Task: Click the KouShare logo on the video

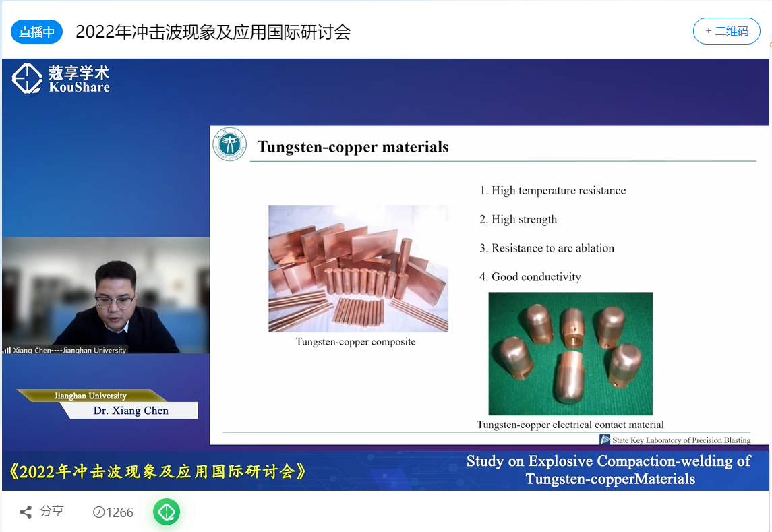Action: [x=61, y=79]
